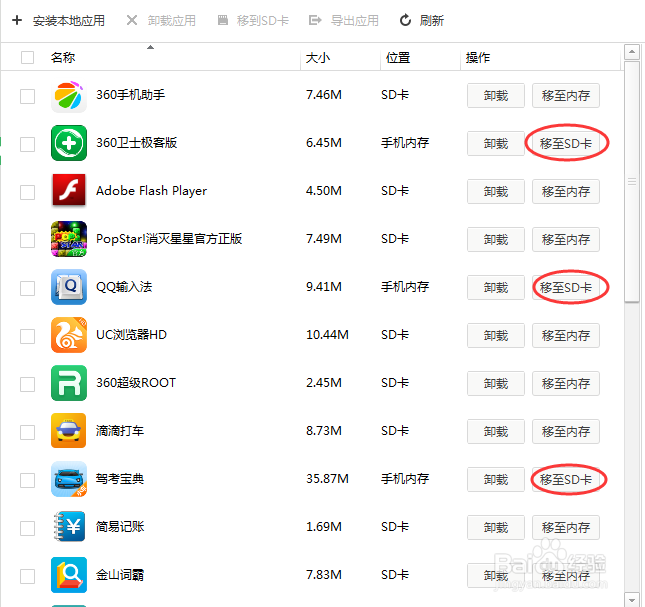645x607 pixels.
Task: Click the QQ输入法 app icon
Action: [x=69, y=287]
